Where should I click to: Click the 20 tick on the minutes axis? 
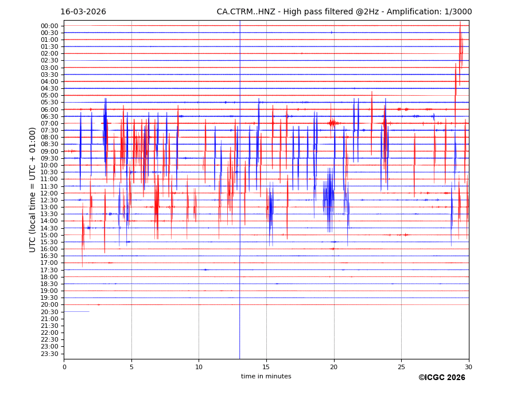point(334,367)
